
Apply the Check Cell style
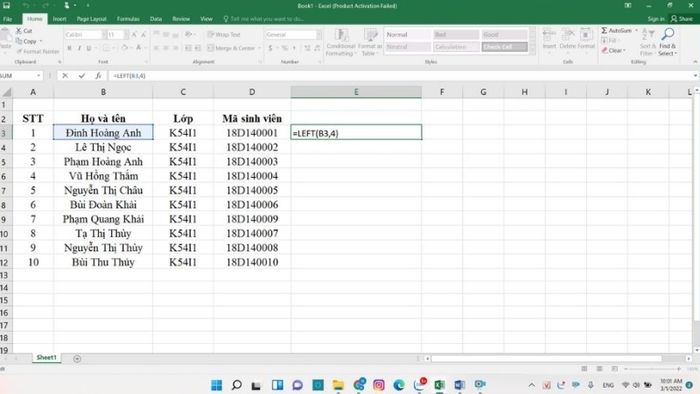[x=504, y=46]
